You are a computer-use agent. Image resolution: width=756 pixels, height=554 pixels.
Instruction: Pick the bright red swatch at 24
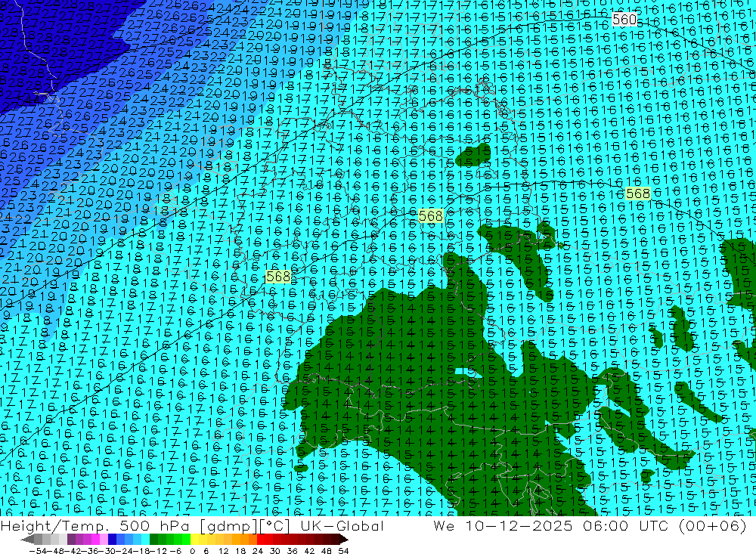click(x=261, y=540)
